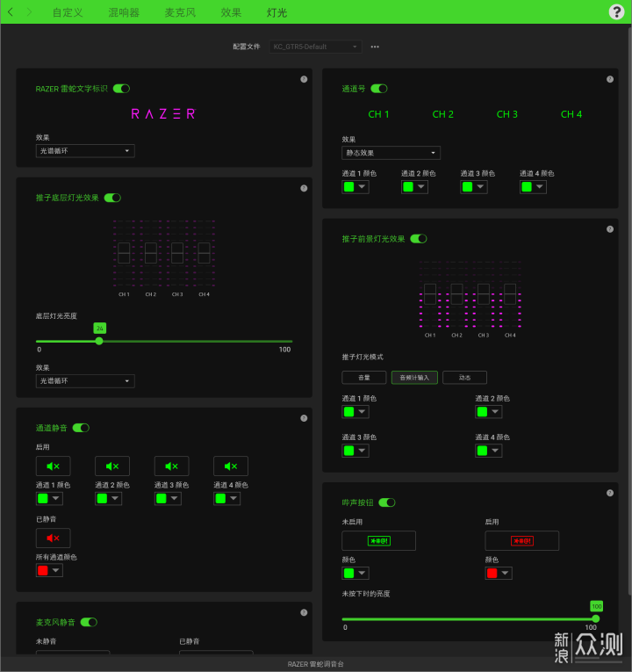632x672 pixels.
Task: Switch to the 效果 tab
Action: (x=231, y=12)
